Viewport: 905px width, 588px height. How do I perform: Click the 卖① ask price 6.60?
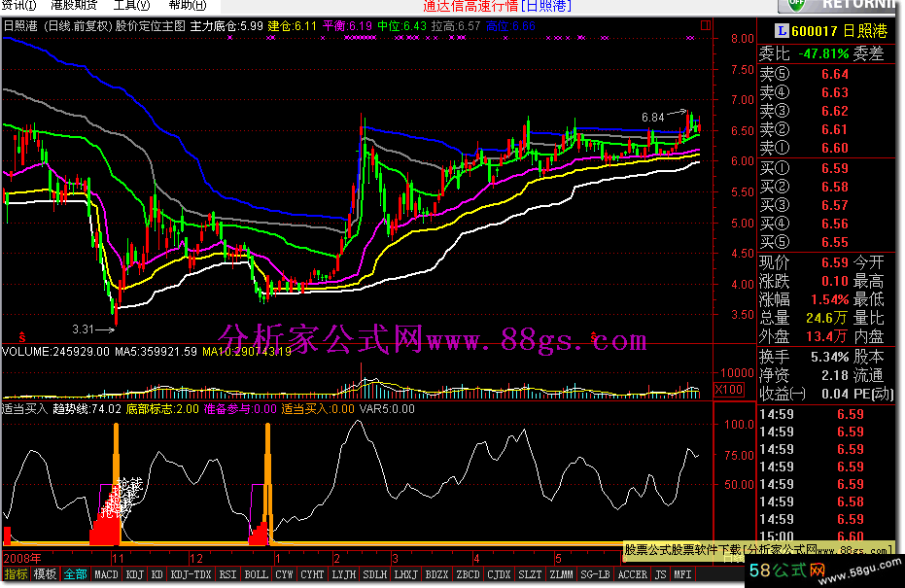pyautogui.click(x=835, y=149)
